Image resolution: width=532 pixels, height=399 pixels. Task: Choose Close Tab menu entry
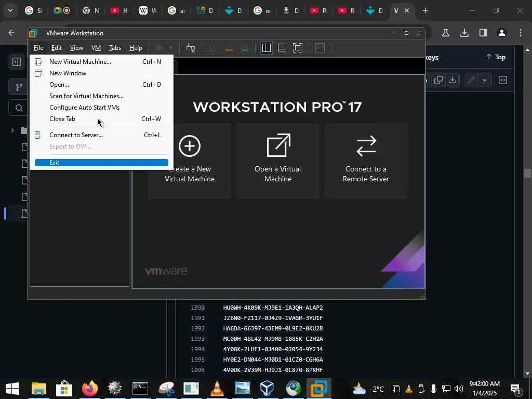pos(101,119)
